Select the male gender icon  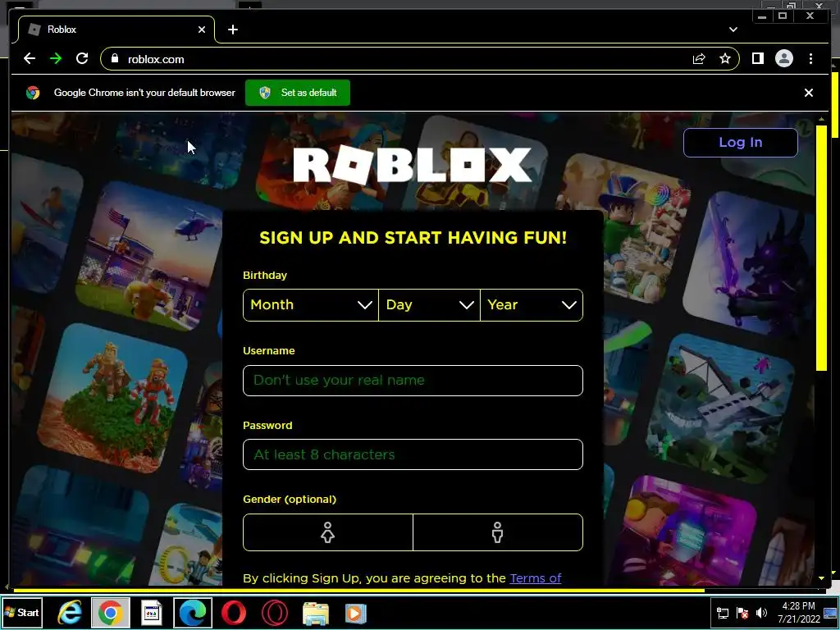tap(498, 532)
